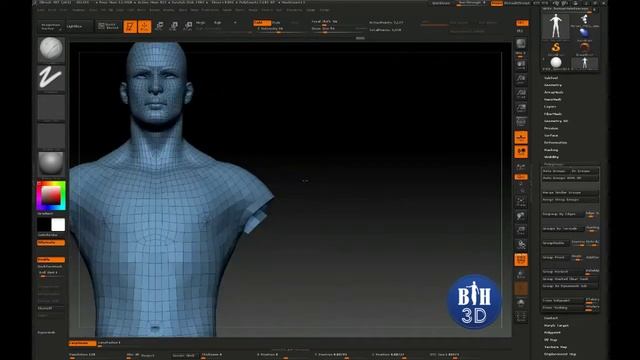Expand the Visibility subpalette
Image resolution: width=640 pixels, height=360 pixels.
(551, 157)
